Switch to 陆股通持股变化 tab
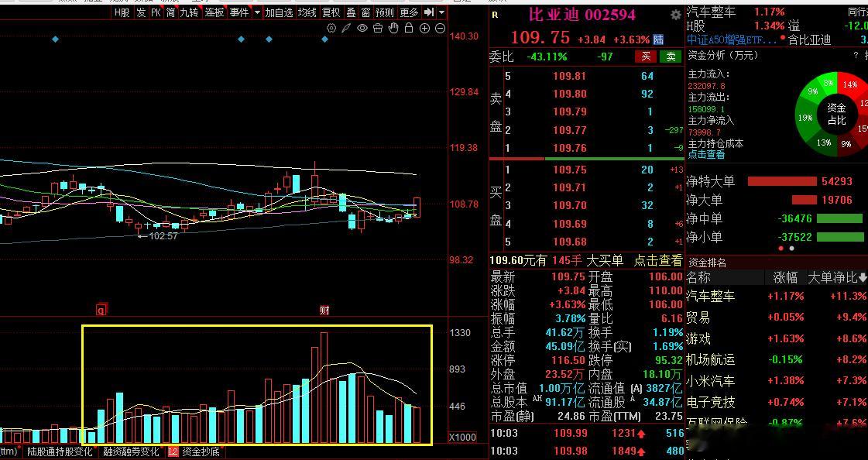Screen dimensions: 868x460 (60, 451)
